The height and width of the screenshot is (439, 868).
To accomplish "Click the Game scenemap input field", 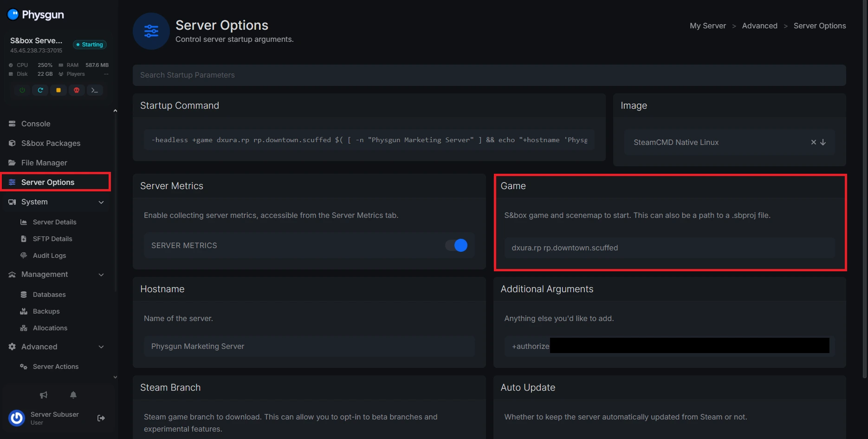I will click(x=669, y=248).
